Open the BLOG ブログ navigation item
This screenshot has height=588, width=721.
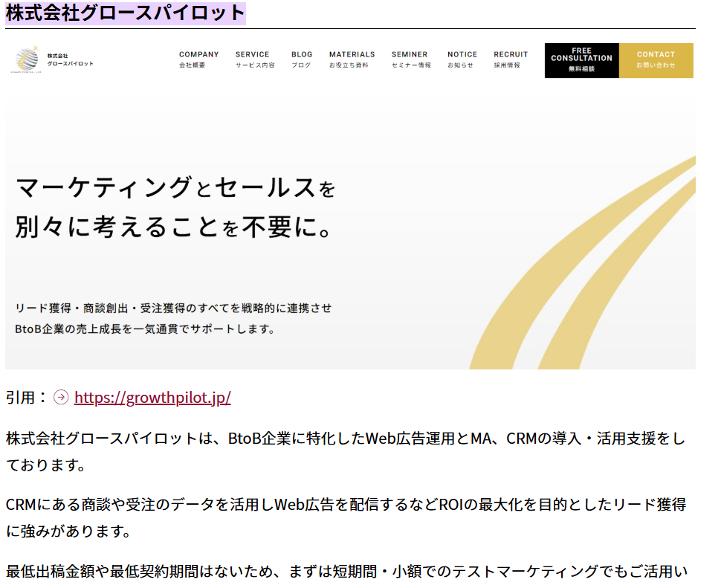302,59
